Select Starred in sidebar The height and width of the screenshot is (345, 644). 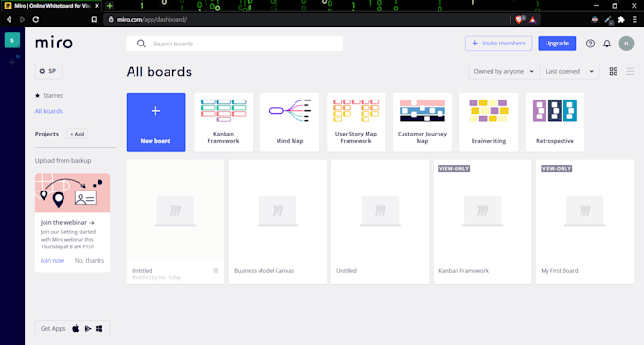(x=49, y=96)
